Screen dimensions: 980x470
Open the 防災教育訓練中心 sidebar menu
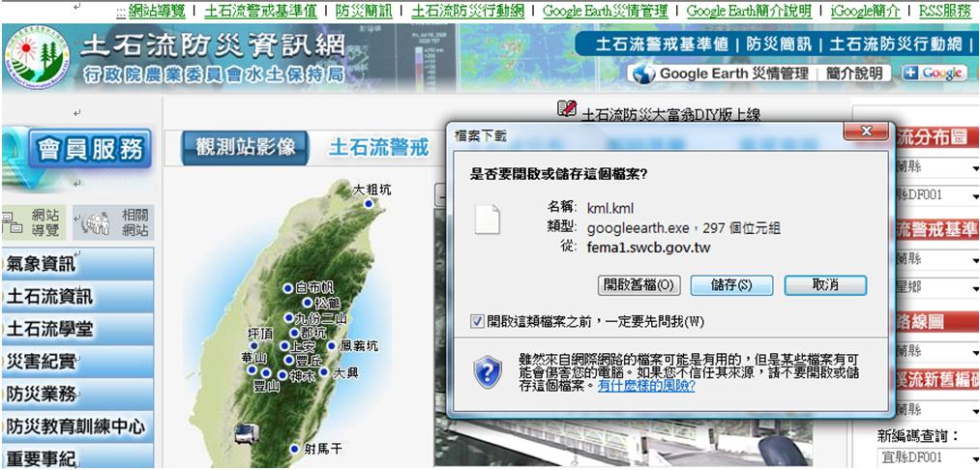click(77, 426)
